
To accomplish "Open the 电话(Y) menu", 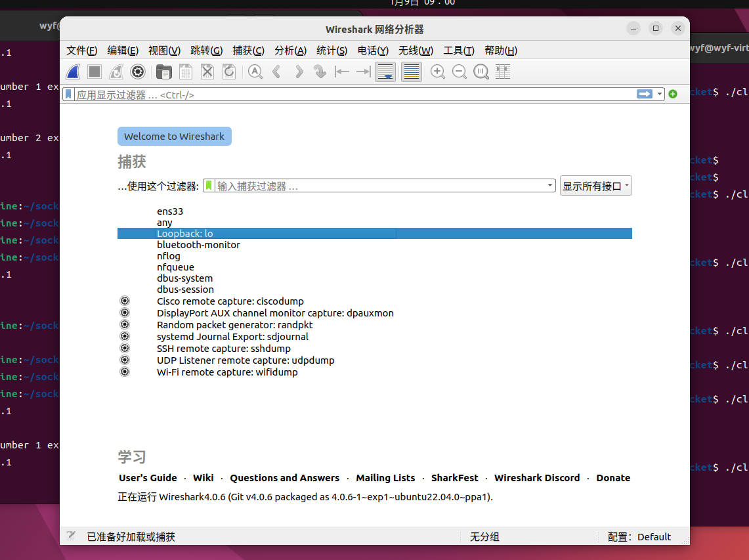I will click(x=373, y=51).
